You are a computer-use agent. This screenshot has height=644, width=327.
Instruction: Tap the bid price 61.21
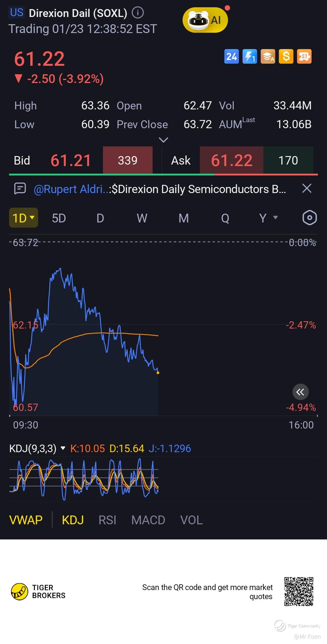[x=71, y=160]
